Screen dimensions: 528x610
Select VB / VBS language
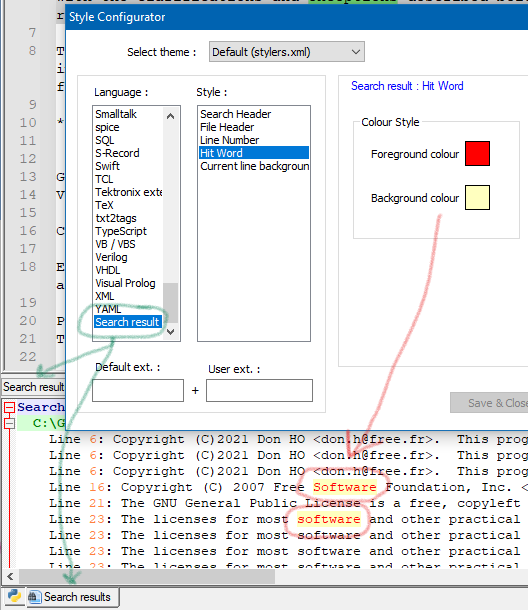click(115, 244)
